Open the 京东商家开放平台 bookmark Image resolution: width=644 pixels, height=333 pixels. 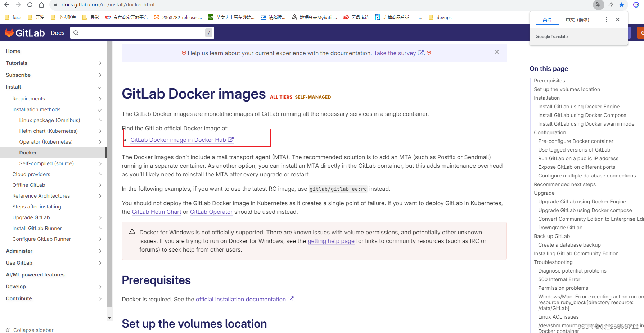pyautogui.click(x=126, y=17)
